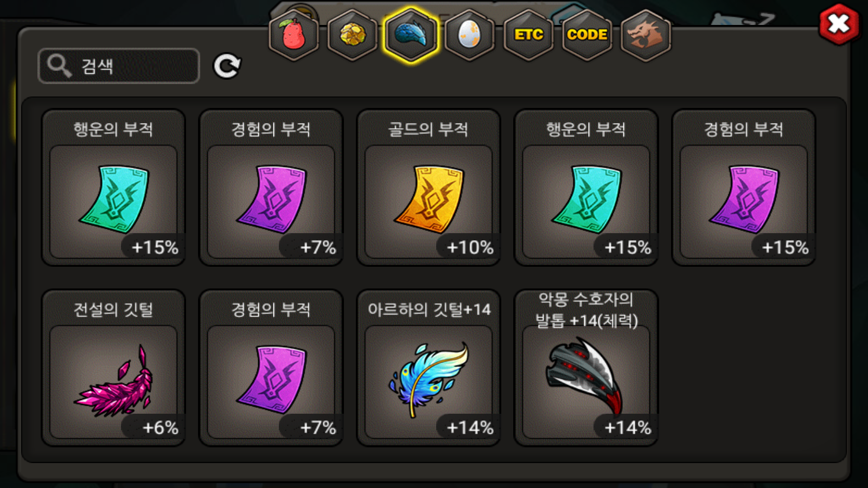Select the dragon head category tab

click(646, 35)
